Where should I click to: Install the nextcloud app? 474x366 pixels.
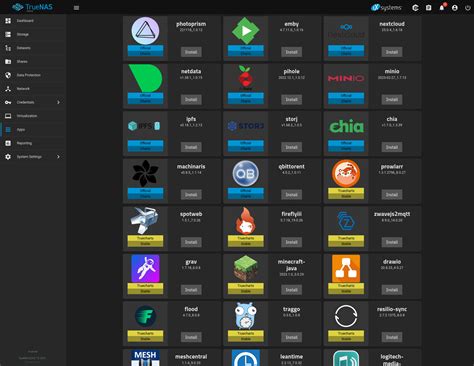click(x=392, y=52)
